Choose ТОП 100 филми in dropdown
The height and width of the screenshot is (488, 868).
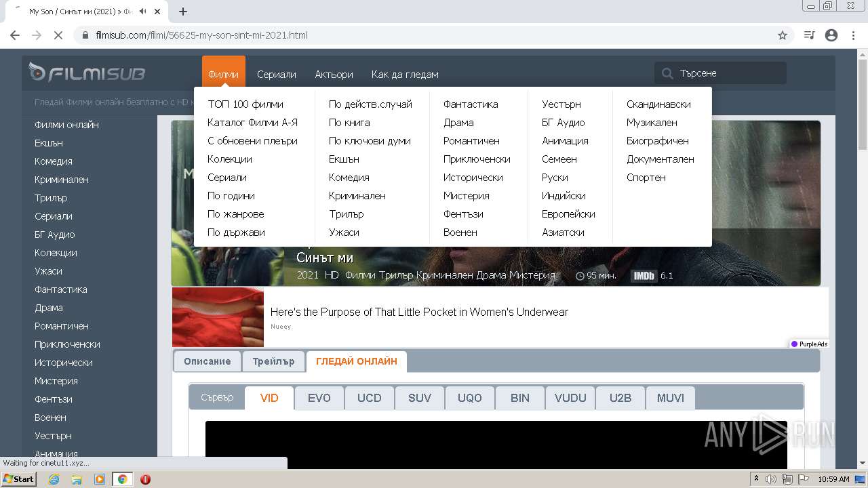point(245,104)
